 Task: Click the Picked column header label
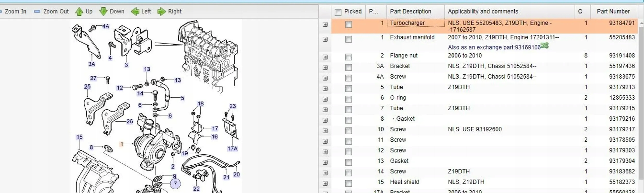[x=353, y=12]
